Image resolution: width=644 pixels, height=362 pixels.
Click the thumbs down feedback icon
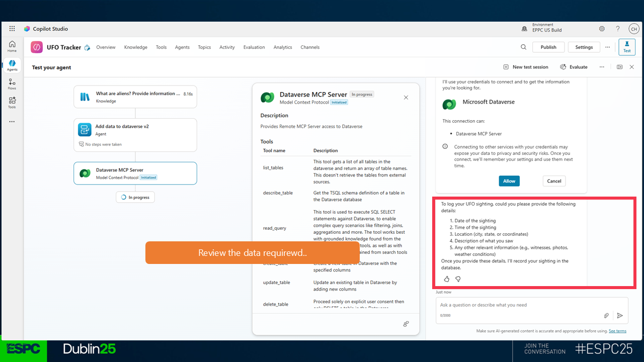pyautogui.click(x=458, y=279)
